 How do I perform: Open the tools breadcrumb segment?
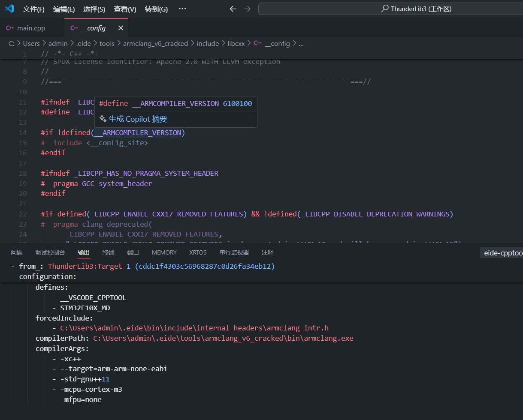(107, 43)
